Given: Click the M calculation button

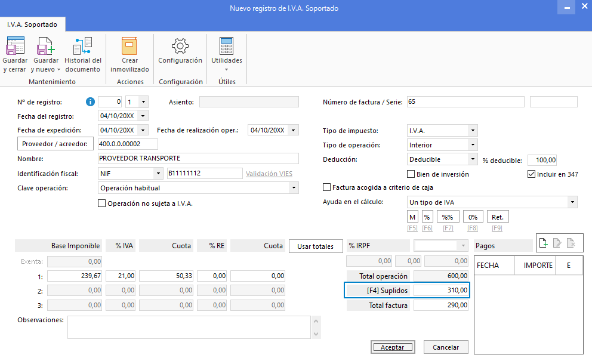Looking at the screenshot, I should tap(412, 217).
